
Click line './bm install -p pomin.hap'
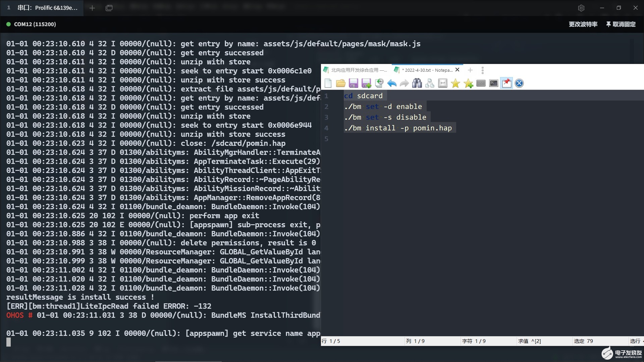click(x=398, y=128)
